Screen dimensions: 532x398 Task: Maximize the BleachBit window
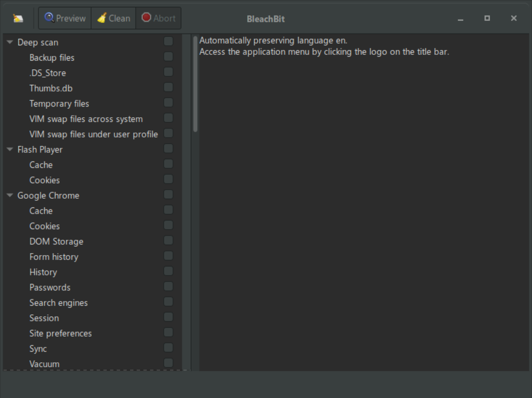click(487, 18)
